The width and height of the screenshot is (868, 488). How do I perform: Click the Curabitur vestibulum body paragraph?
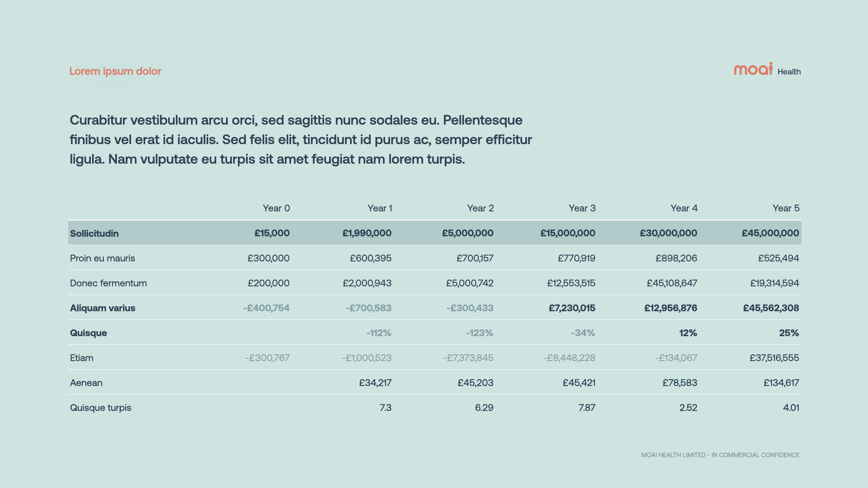301,139
